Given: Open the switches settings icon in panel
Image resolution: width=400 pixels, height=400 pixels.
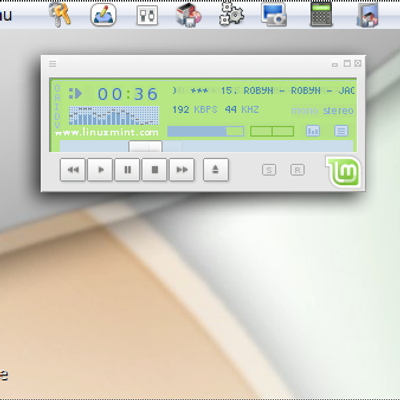Looking at the screenshot, I should point(147,15).
